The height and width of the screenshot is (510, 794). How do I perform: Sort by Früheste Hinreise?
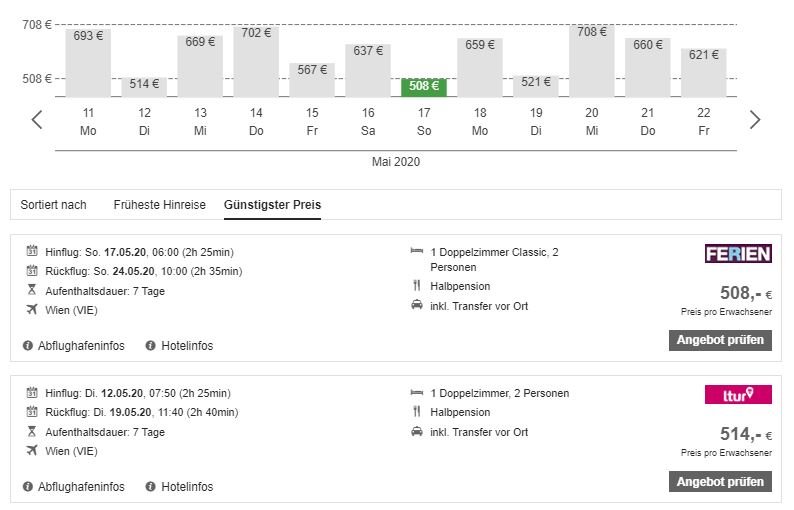[x=159, y=205]
